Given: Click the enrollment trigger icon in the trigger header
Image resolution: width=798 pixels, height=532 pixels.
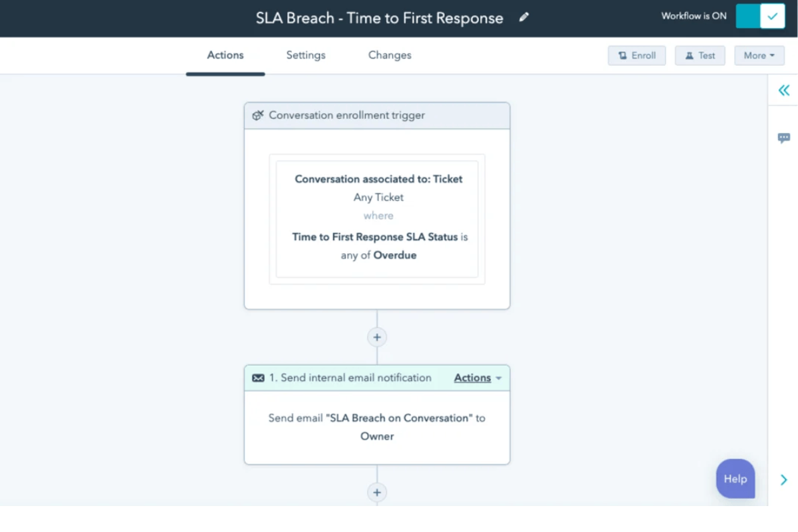Looking at the screenshot, I should point(258,115).
